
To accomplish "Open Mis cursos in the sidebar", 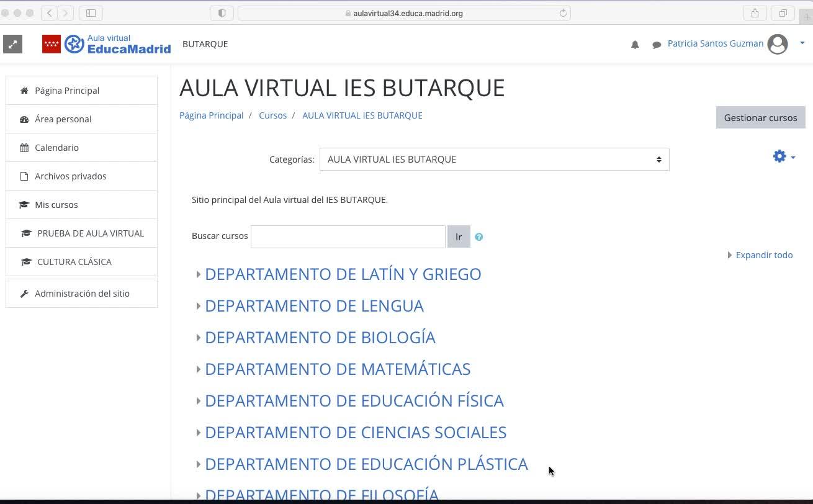I will tap(81, 205).
